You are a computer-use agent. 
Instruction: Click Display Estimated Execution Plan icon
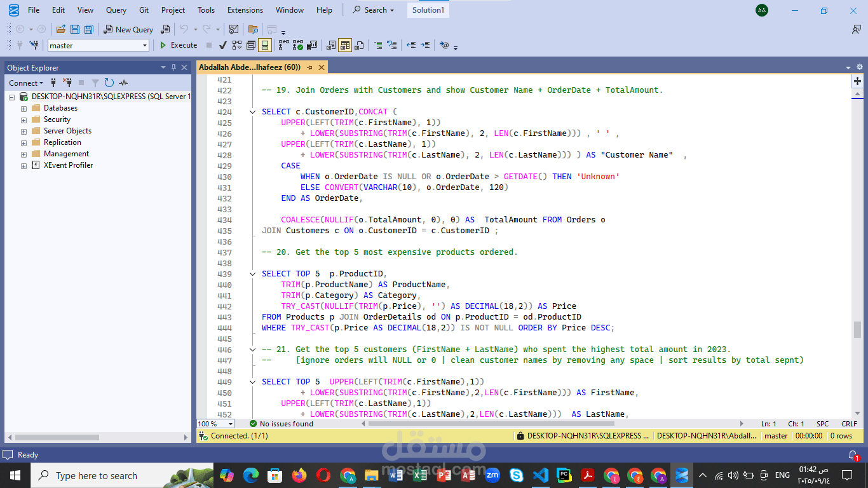pyautogui.click(x=237, y=45)
